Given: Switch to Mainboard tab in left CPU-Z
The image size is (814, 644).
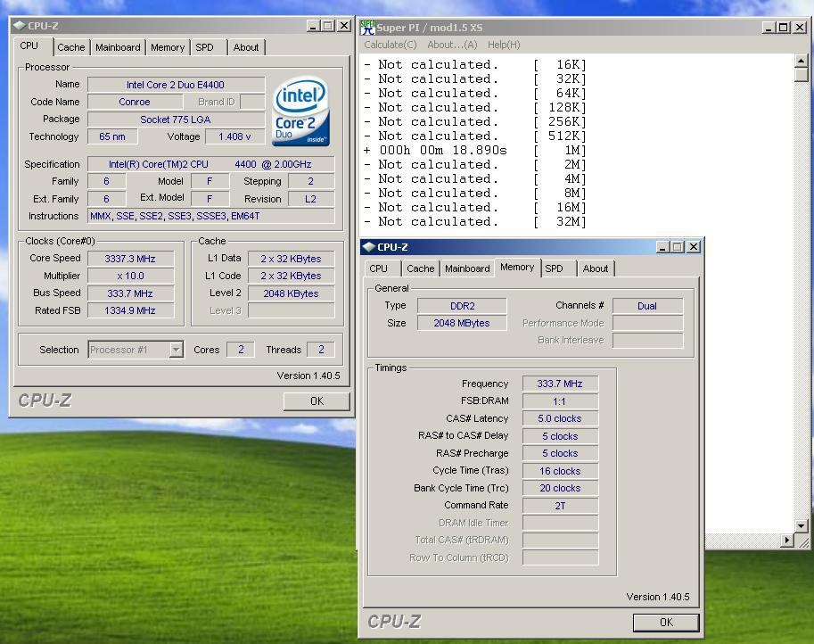Looking at the screenshot, I should [118, 47].
